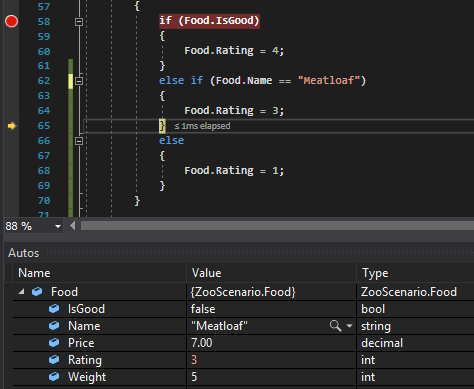Collapse the if block at line 58
Screen dimensions: 474x389
tap(79, 22)
